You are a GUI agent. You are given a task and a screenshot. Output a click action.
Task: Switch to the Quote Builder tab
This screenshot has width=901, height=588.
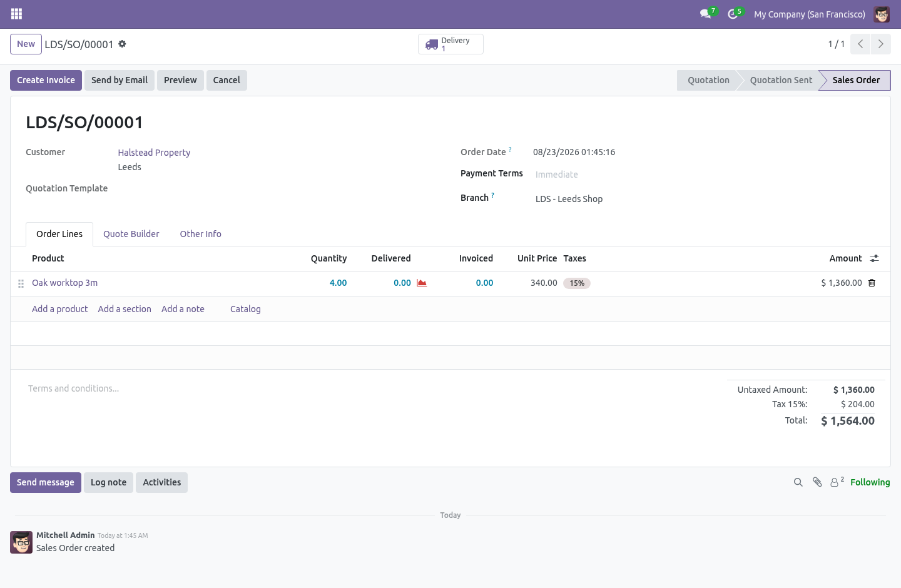(131, 234)
